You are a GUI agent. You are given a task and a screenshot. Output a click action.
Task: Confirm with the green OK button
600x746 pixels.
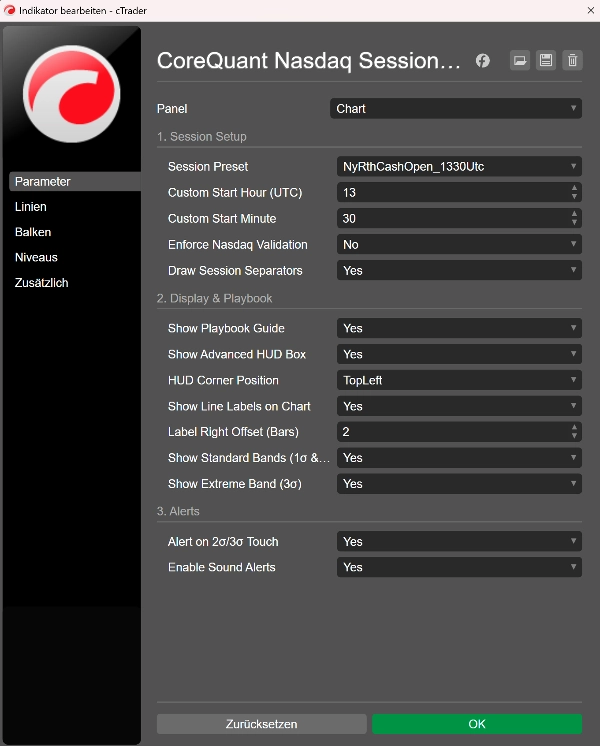pos(477,724)
